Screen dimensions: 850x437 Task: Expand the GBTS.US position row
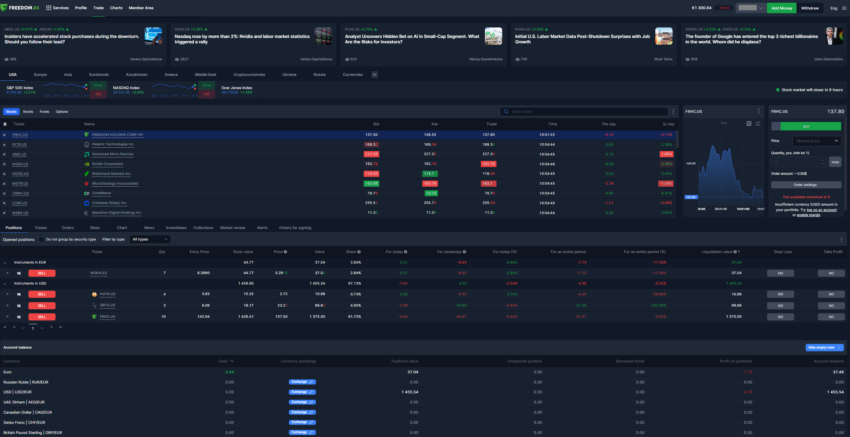8,305
